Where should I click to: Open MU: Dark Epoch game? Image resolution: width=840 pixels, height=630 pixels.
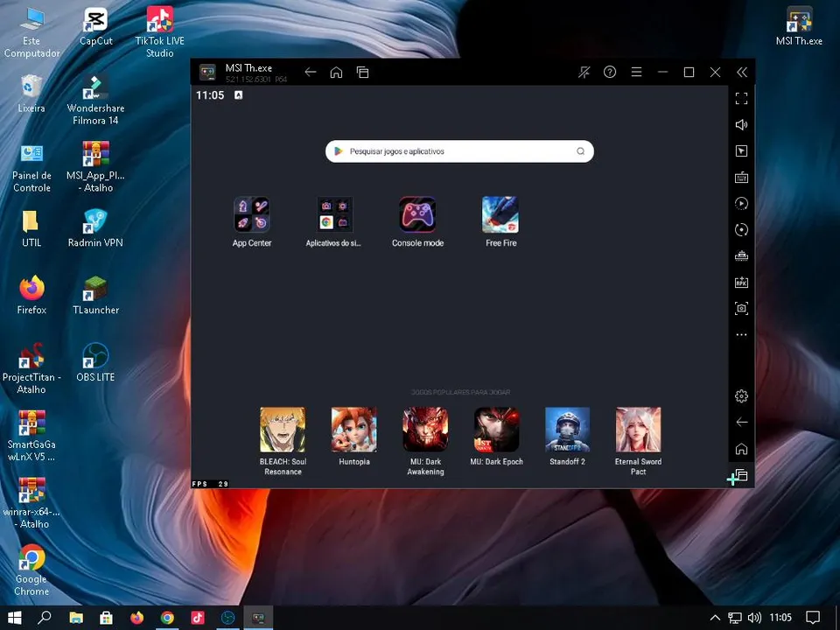(x=497, y=430)
